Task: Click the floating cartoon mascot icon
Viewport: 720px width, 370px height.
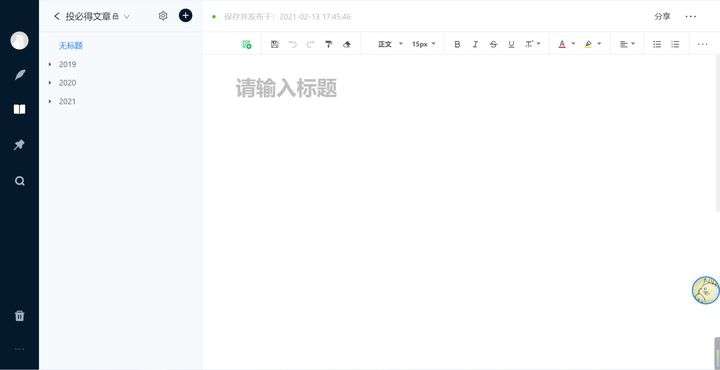Action: pyautogui.click(x=706, y=290)
